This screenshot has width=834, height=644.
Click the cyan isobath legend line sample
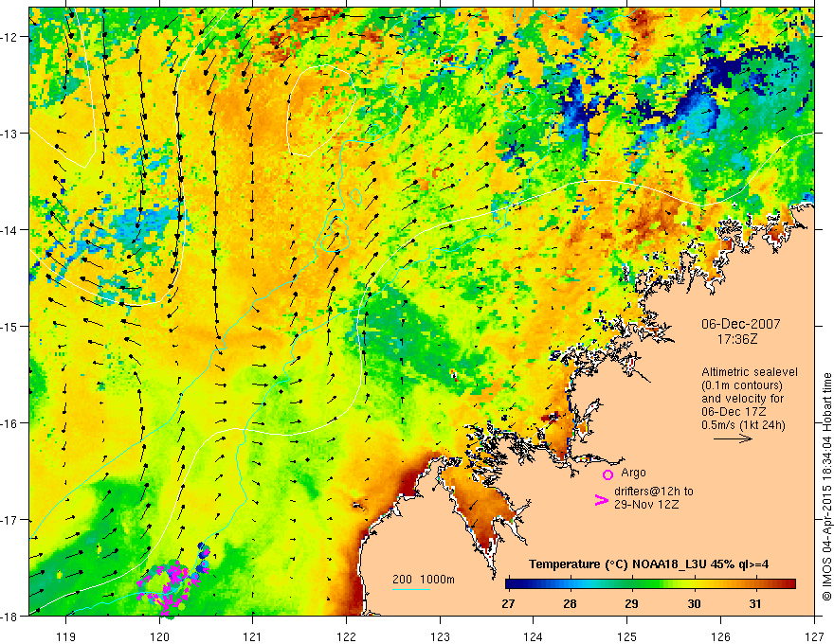[x=411, y=589]
